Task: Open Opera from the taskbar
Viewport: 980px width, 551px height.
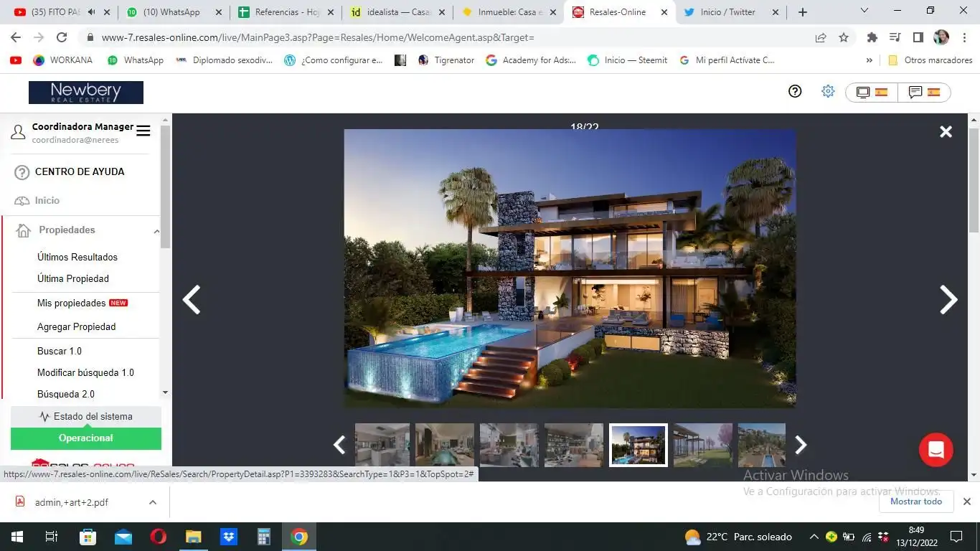Action: (159, 537)
